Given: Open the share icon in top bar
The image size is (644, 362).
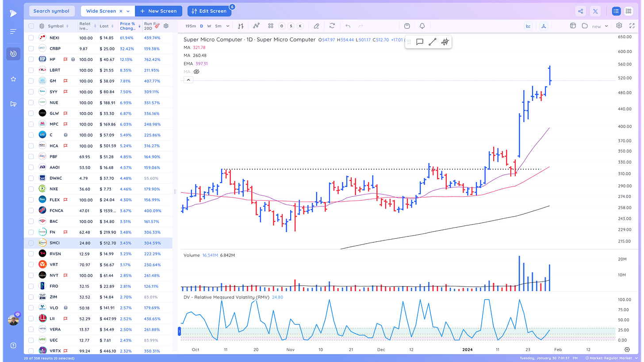Looking at the screenshot, I should (x=581, y=11).
